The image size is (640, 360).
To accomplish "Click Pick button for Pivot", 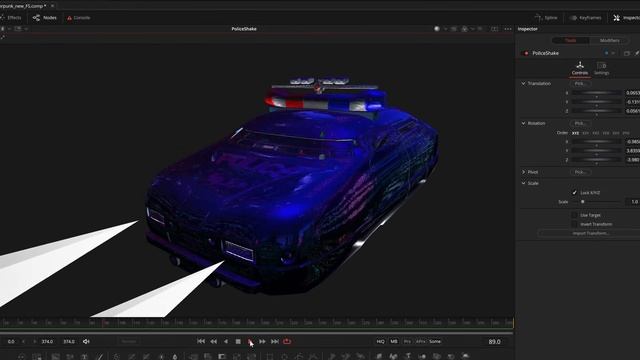I will pos(580,172).
